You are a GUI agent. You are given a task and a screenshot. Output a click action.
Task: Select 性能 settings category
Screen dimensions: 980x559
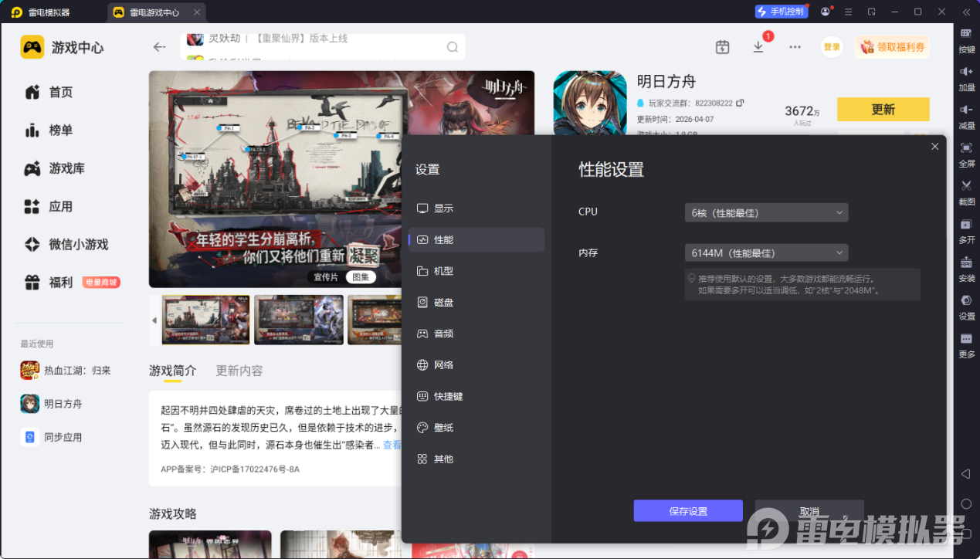(476, 239)
